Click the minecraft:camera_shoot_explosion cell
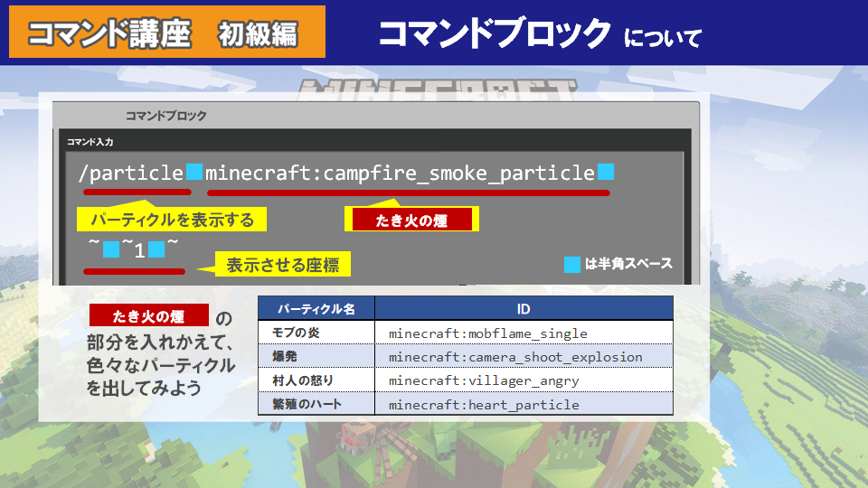The width and height of the screenshot is (868, 488). [x=524, y=357]
